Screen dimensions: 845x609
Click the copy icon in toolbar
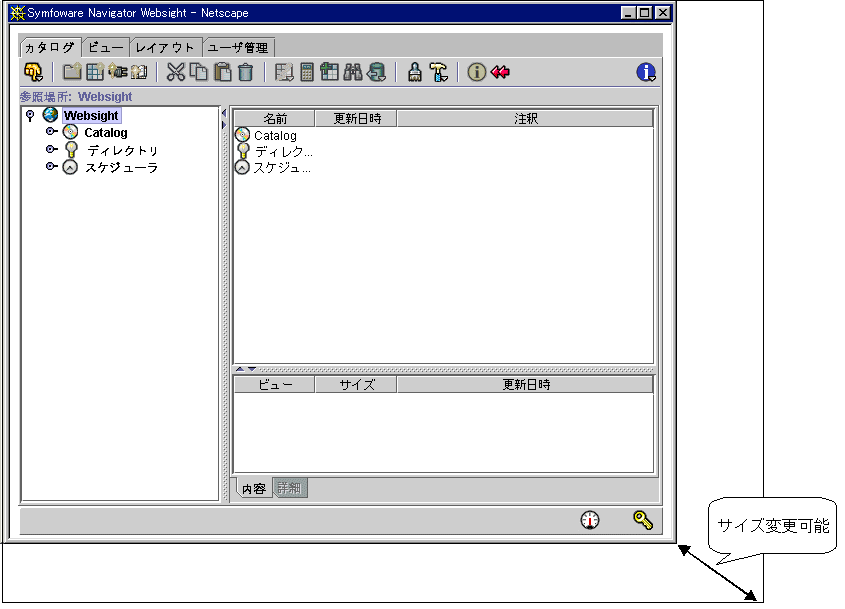pos(199,72)
